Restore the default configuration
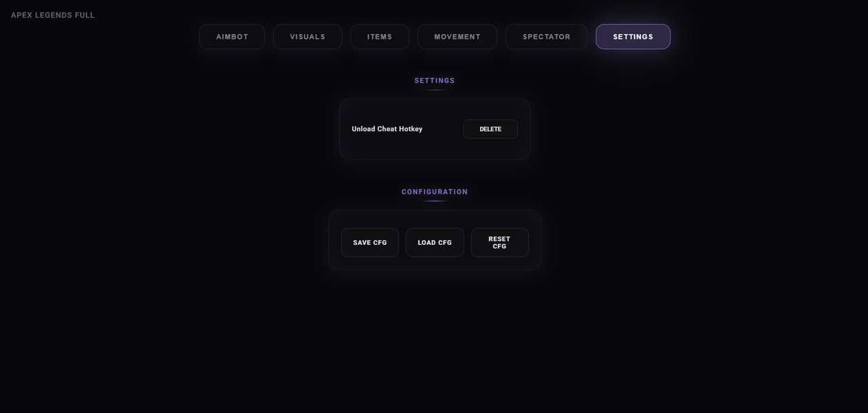868x413 pixels. pyautogui.click(x=499, y=243)
